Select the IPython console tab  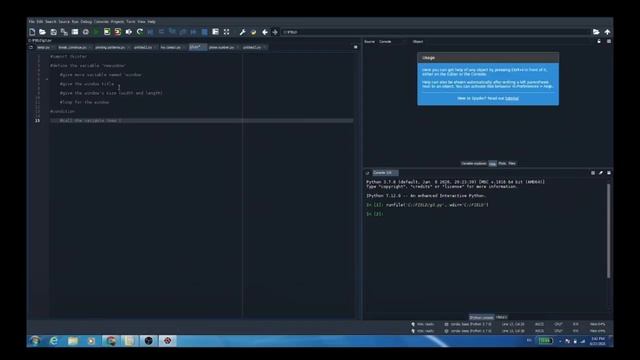point(481,317)
